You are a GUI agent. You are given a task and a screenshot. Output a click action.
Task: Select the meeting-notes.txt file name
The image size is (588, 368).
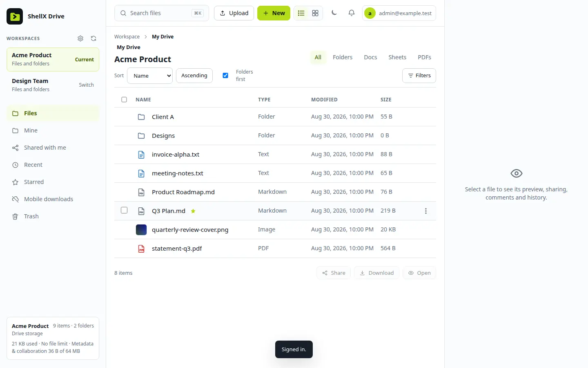click(x=178, y=173)
